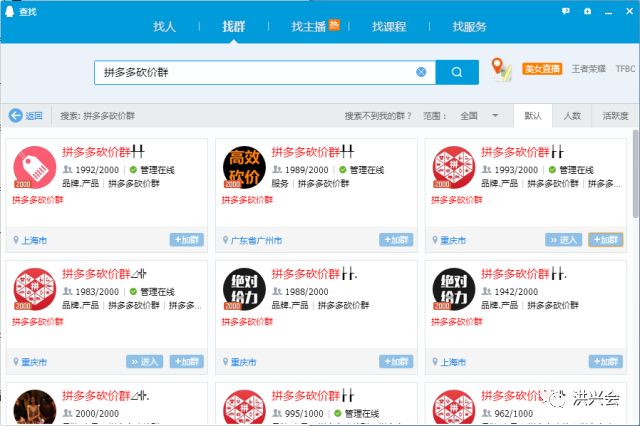Sort results by 默认 tab

click(533, 116)
